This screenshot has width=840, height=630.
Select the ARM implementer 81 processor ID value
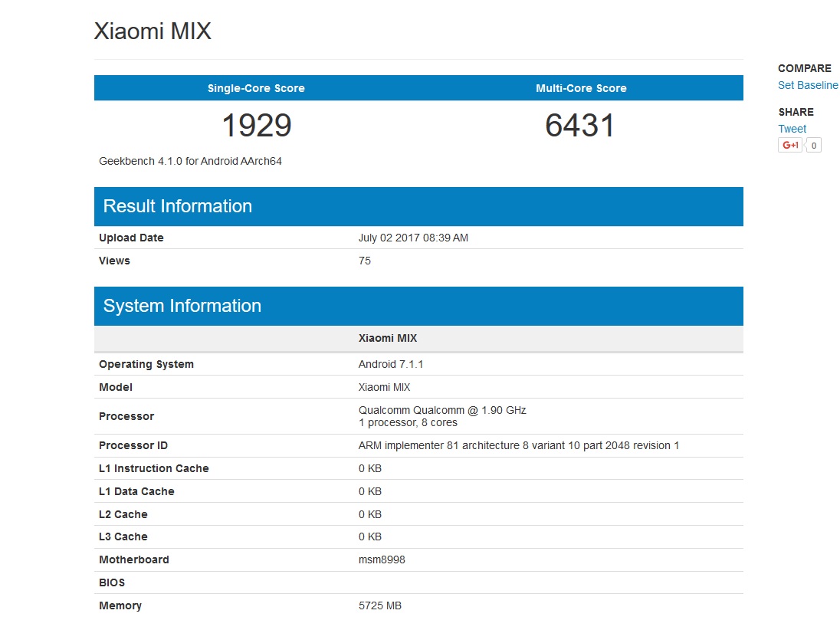point(519,446)
